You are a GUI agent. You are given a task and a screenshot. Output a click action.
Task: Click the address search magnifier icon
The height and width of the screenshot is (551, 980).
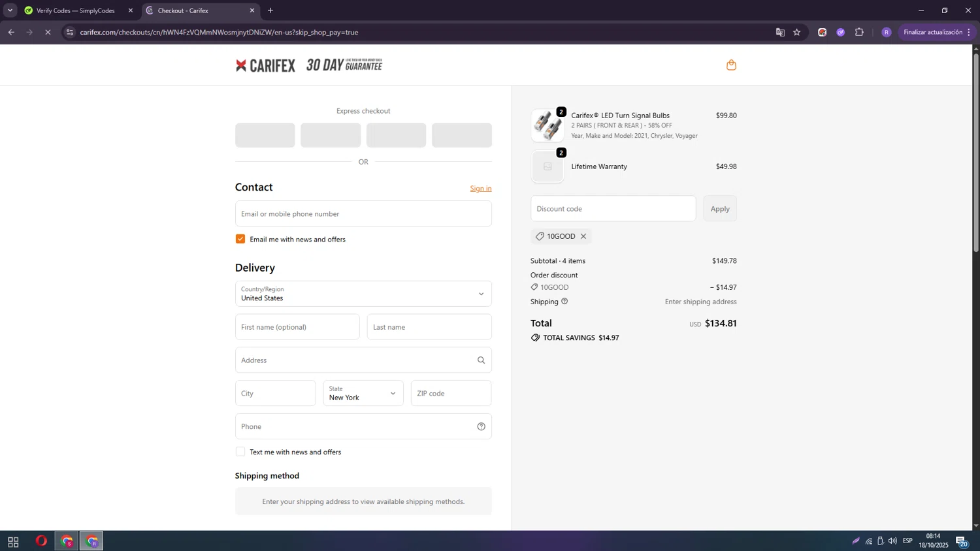point(481,360)
